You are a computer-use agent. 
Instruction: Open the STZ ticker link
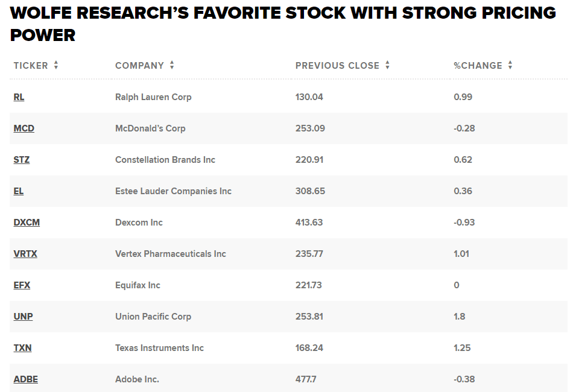click(22, 160)
